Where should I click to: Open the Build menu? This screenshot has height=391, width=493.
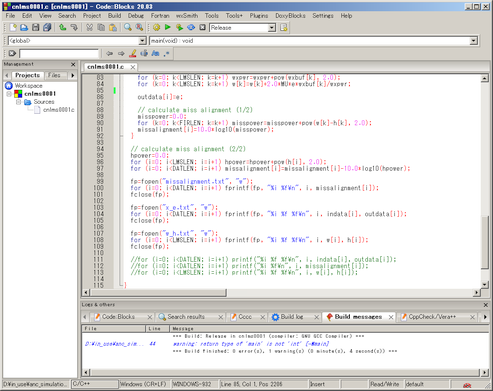114,16
